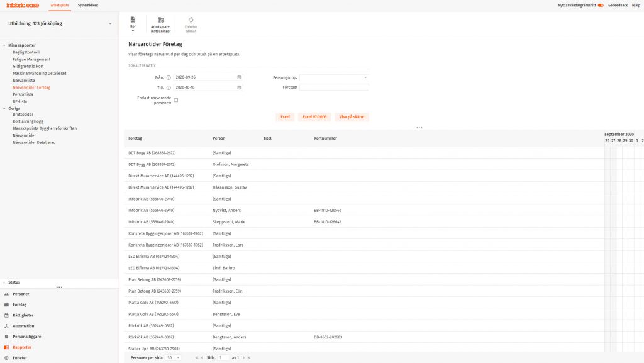The width and height of the screenshot is (644, 363).
Task: Open the Personer section in sidebar
Action: (21, 294)
